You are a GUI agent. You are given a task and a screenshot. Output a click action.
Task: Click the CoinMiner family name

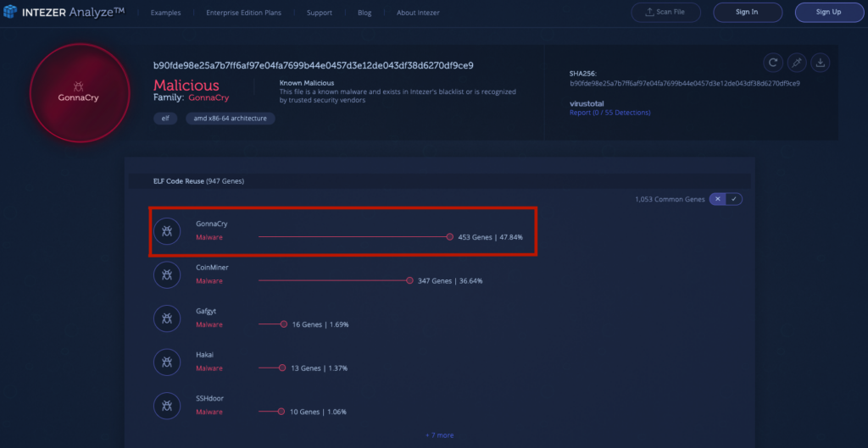[x=212, y=267]
